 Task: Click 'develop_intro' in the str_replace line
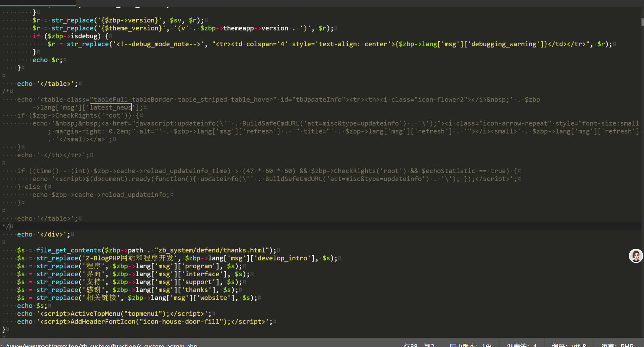[282, 258]
